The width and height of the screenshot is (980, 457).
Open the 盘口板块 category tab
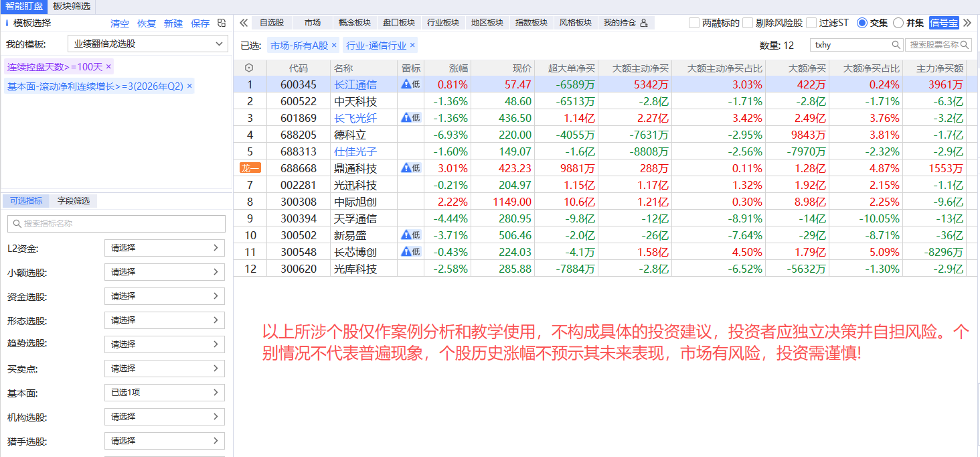pos(399,23)
